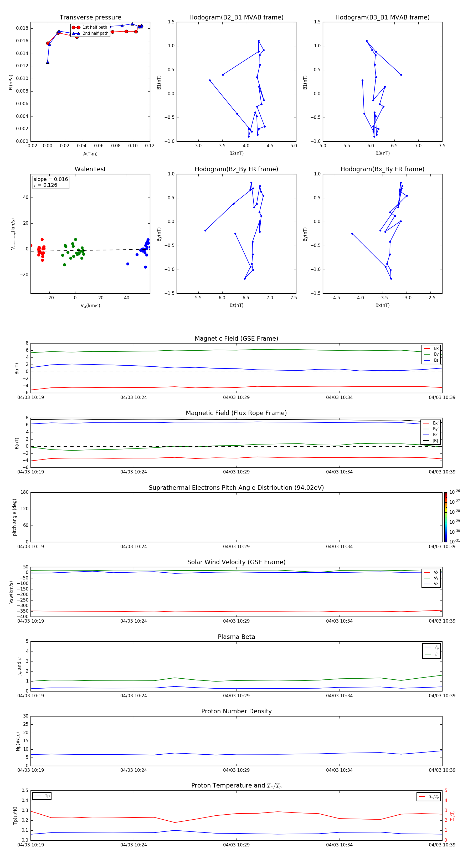The width and height of the screenshot is (473, 868).
Task: Click the 'Proton Temperature and Te/Tp' title
Action: tap(236, 786)
